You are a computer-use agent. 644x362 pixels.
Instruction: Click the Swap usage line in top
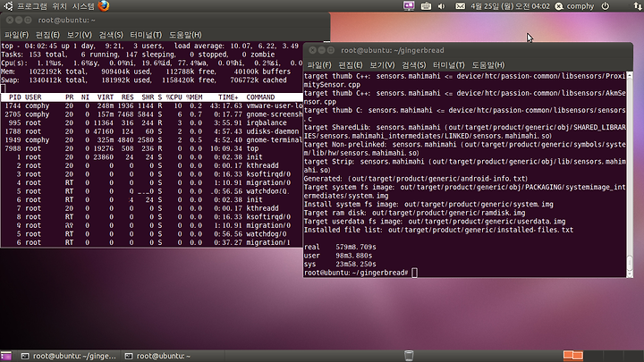(144, 80)
